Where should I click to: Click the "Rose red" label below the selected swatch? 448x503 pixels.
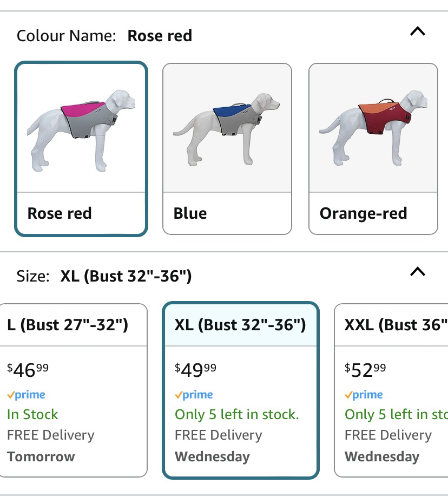click(x=60, y=213)
